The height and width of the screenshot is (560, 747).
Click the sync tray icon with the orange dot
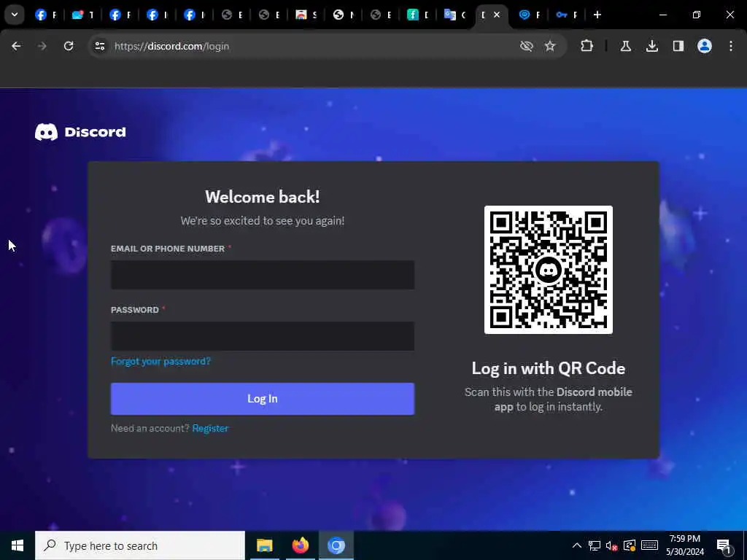coord(630,545)
